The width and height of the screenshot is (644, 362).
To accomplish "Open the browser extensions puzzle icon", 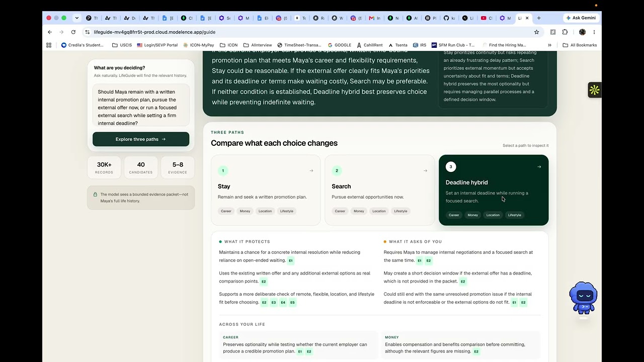I will pyautogui.click(x=565, y=32).
